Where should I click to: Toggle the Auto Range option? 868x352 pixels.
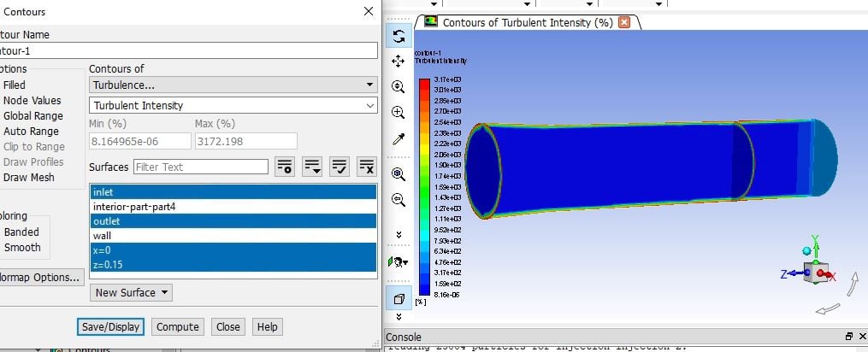[30, 132]
